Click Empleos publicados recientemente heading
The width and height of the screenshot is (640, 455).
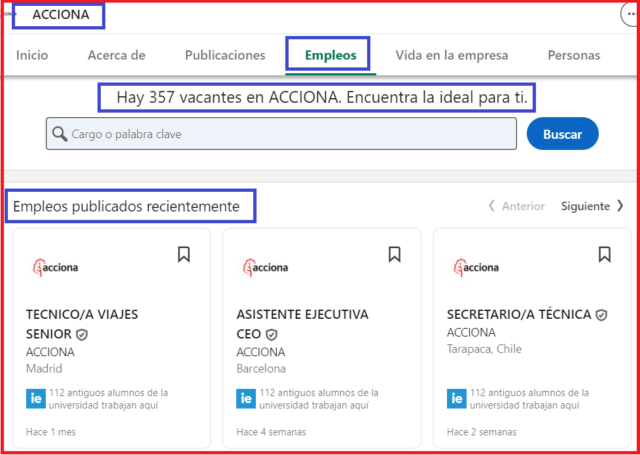(x=126, y=206)
